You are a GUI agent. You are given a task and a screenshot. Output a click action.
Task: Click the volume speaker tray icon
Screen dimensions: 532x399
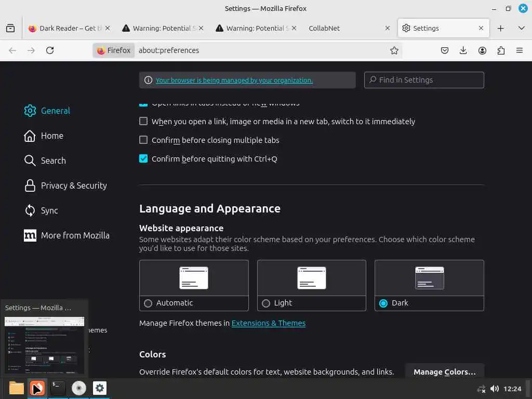point(495,389)
